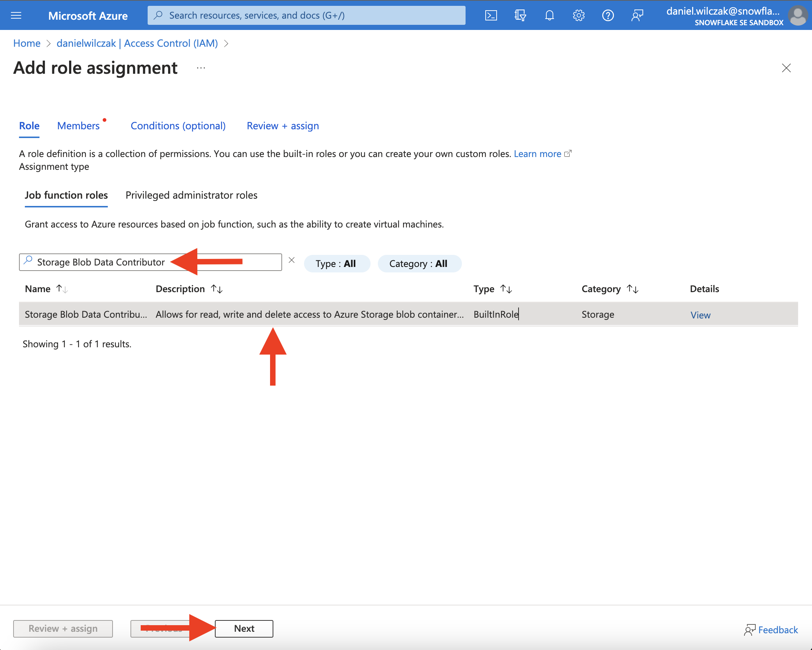Click the account avatar picture
Image resolution: width=812 pixels, height=650 pixels.
point(798,15)
